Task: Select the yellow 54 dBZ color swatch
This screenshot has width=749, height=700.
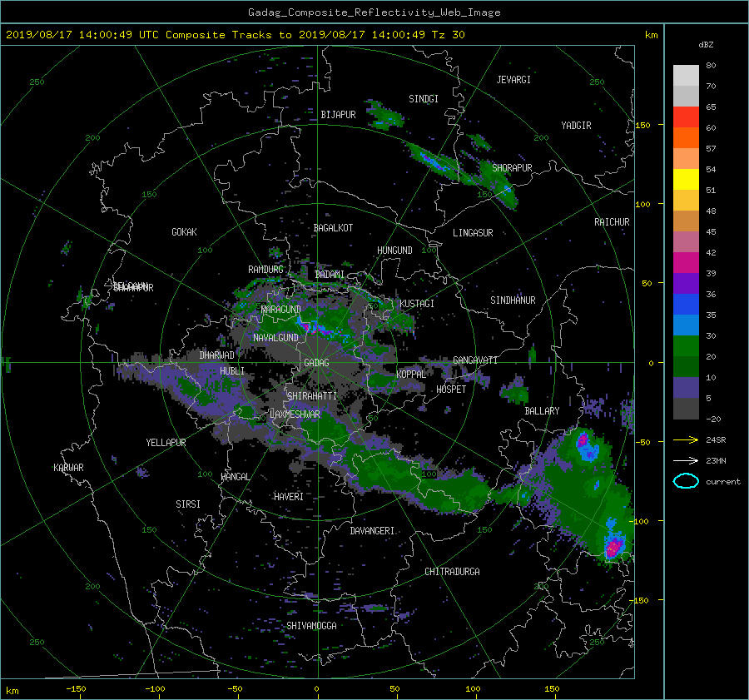Action: tap(686, 180)
